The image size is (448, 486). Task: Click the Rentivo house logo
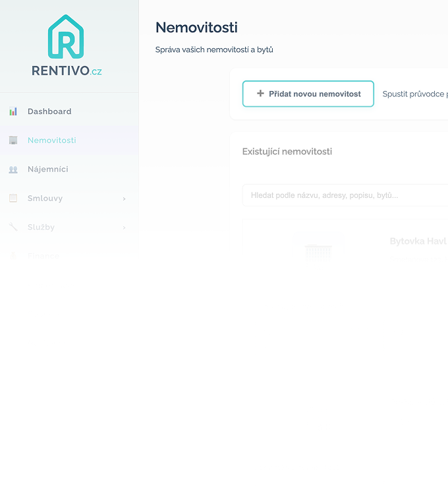[x=66, y=37]
